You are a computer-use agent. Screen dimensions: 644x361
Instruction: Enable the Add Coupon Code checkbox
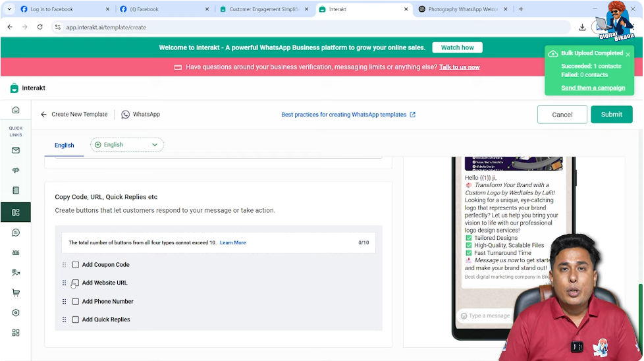coord(76,265)
